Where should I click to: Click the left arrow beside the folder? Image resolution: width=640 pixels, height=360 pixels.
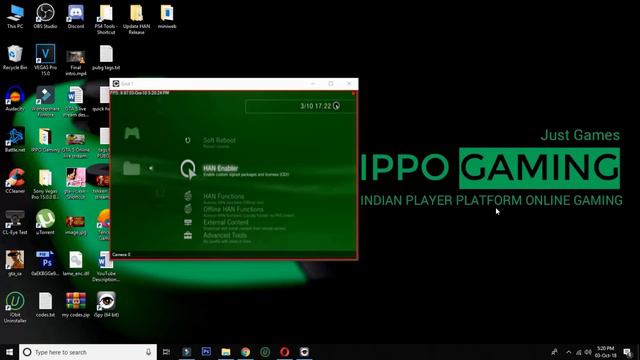[x=151, y=168]
